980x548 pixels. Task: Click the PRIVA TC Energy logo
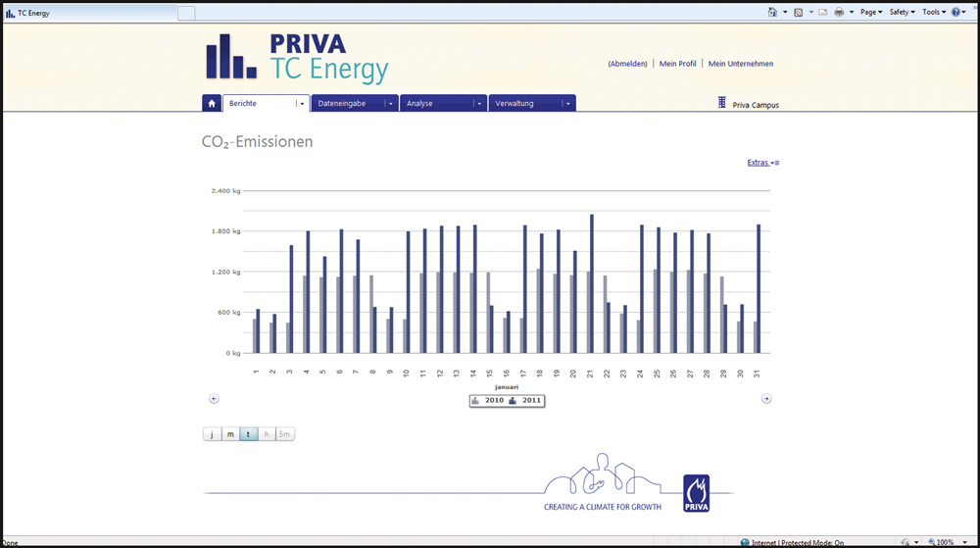click(x=298, y=58)
